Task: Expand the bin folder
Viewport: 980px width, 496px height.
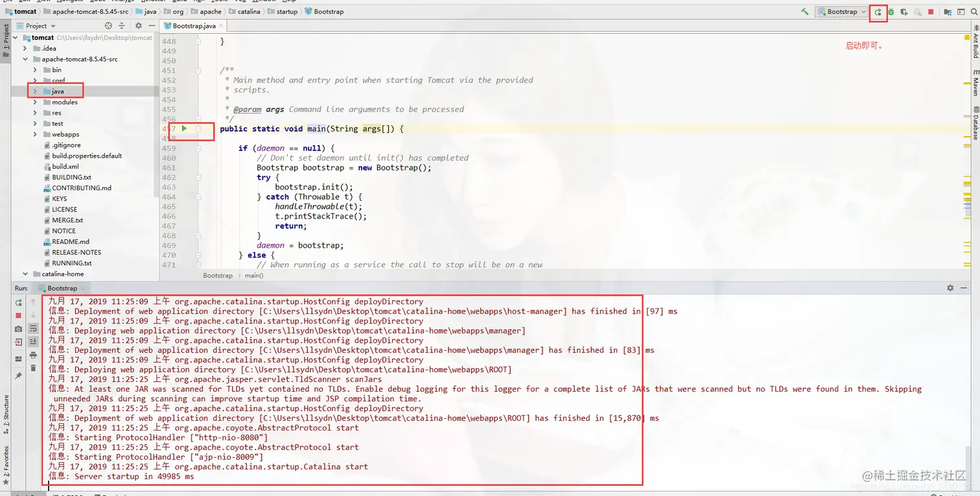Action: tap(35, 69)
